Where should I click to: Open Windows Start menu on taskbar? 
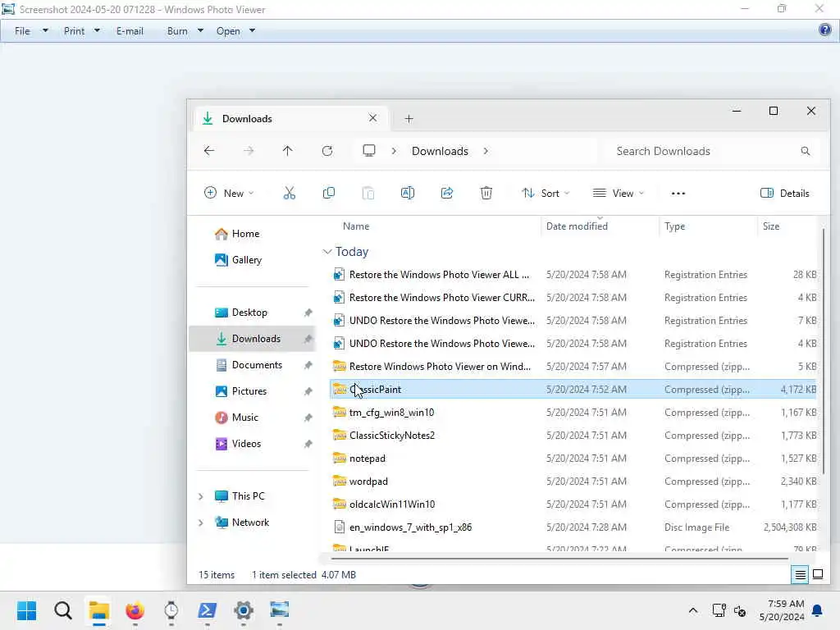26,610
